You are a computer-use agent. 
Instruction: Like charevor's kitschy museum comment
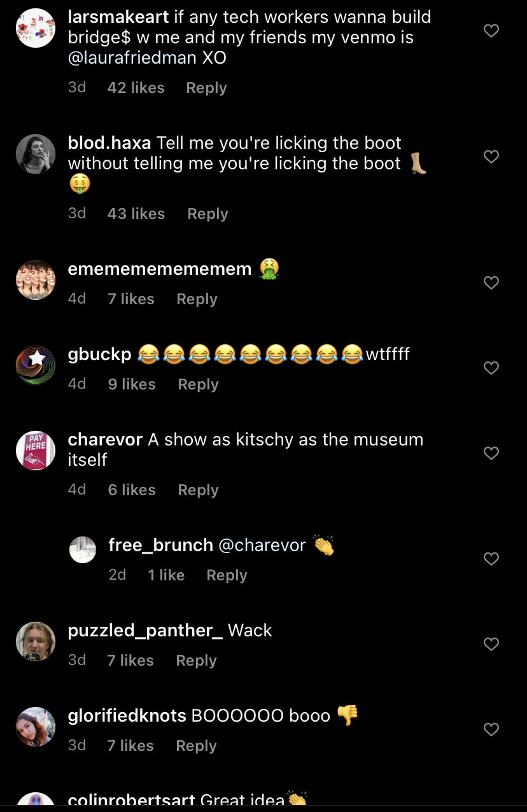coord(491,453)
